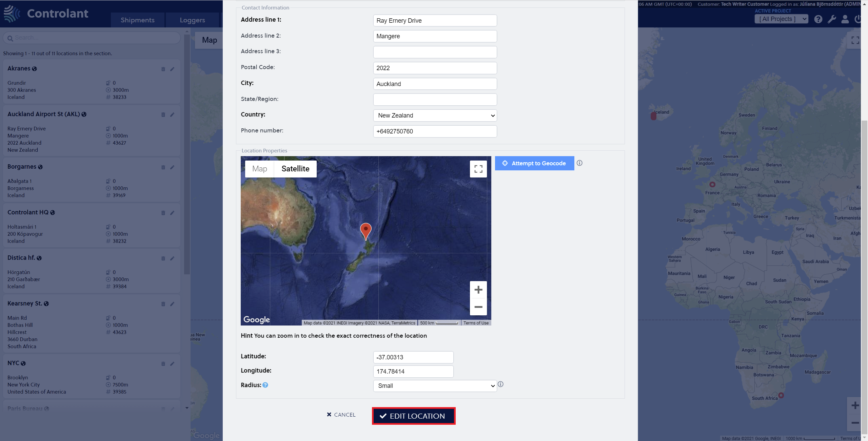Zoom in on the location properties map

(478, 290)
